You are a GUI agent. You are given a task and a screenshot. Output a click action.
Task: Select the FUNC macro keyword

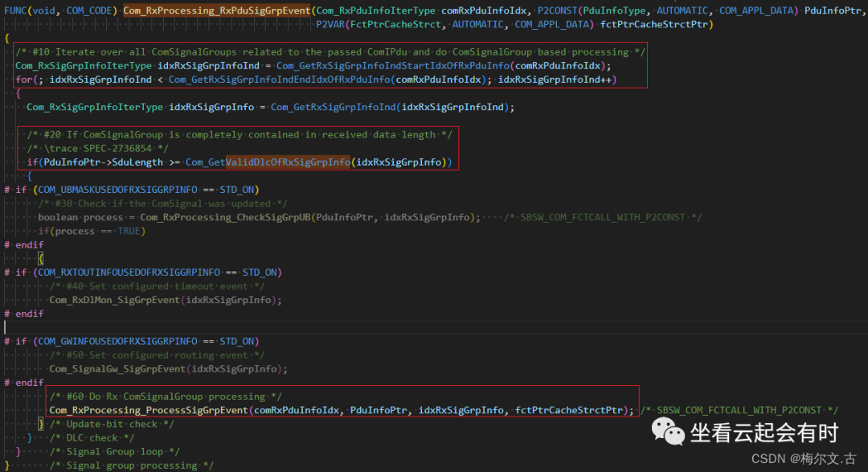pos(15,10)
